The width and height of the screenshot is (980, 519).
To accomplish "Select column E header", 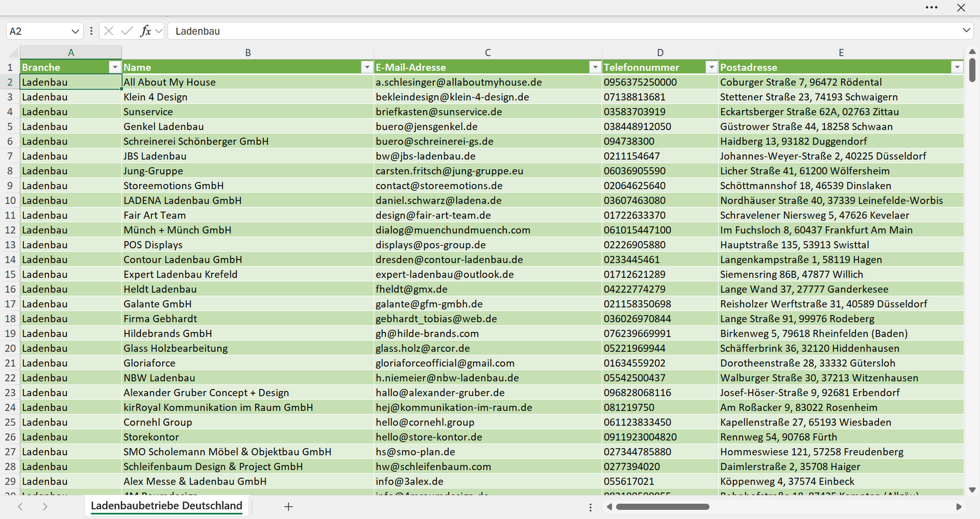I will [841, 53].
